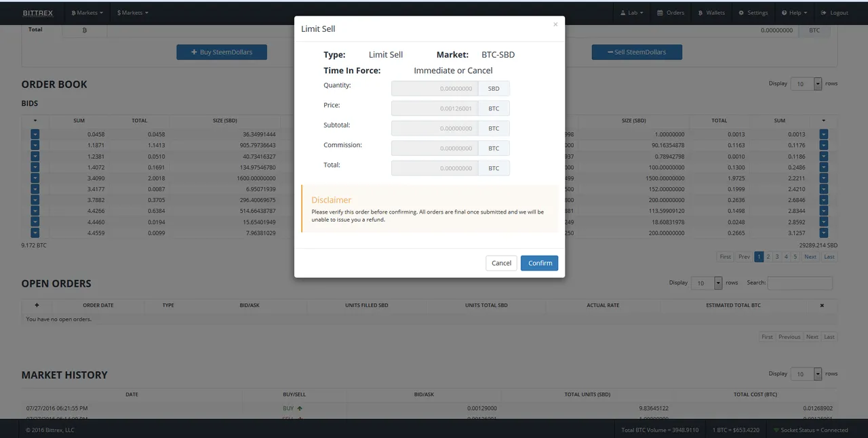Screen dimensions: 868x438
Task: Open bid row action for sum 4.4460
Action: (x=35, y=222)
